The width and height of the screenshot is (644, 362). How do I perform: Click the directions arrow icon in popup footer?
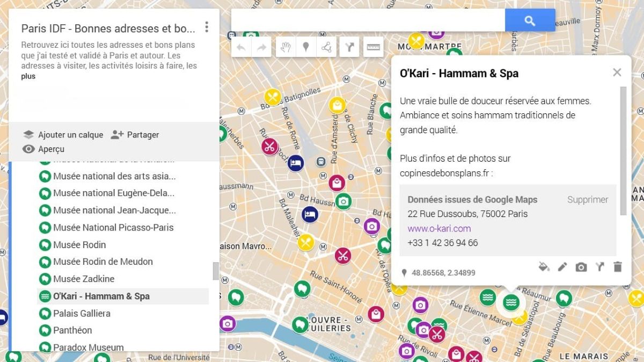point(599,267)
